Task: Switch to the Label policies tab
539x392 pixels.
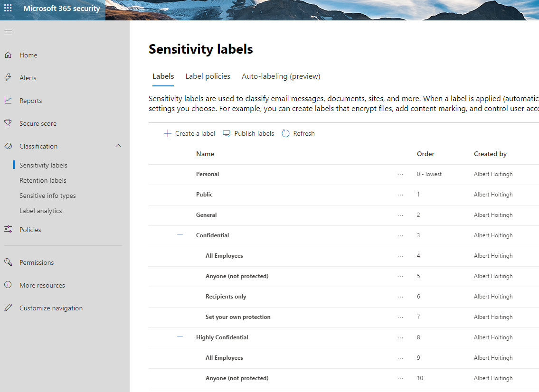Action: click(208, 76)
